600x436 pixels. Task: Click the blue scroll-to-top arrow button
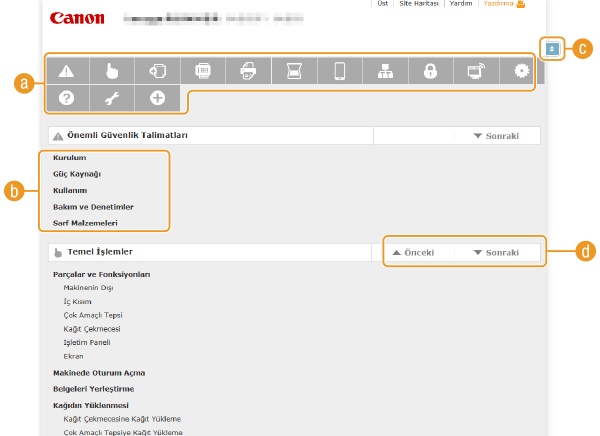(550, 48)
